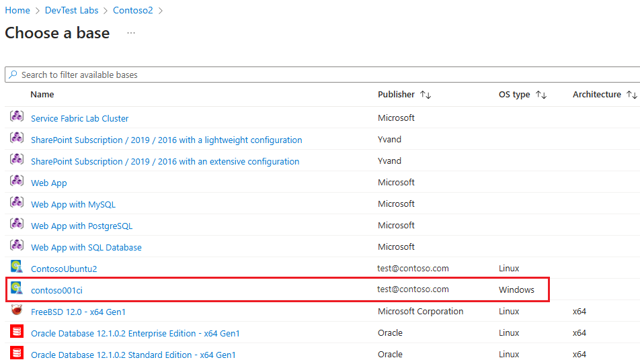Open the ellipsis menu beside Choose a base
Image resolution: width=640 pixels, height=364 pixels.
point(131,33)
